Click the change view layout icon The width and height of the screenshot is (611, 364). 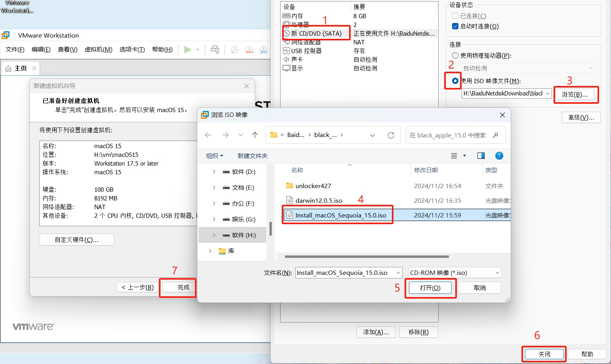(x=454, y=156)
